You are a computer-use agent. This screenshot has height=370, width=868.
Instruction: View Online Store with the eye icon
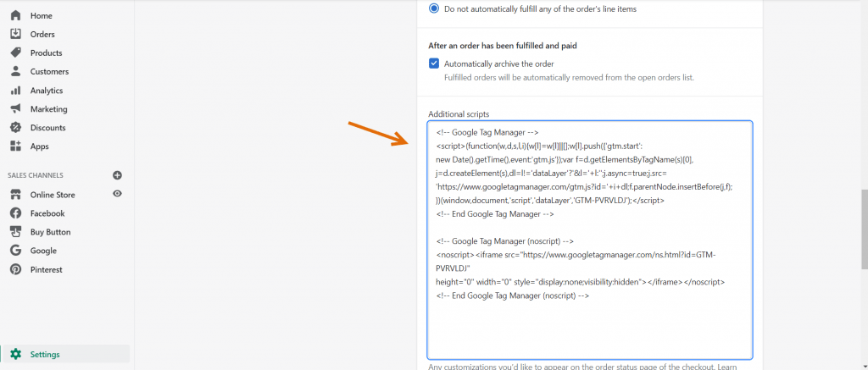[x=118, y=194]
